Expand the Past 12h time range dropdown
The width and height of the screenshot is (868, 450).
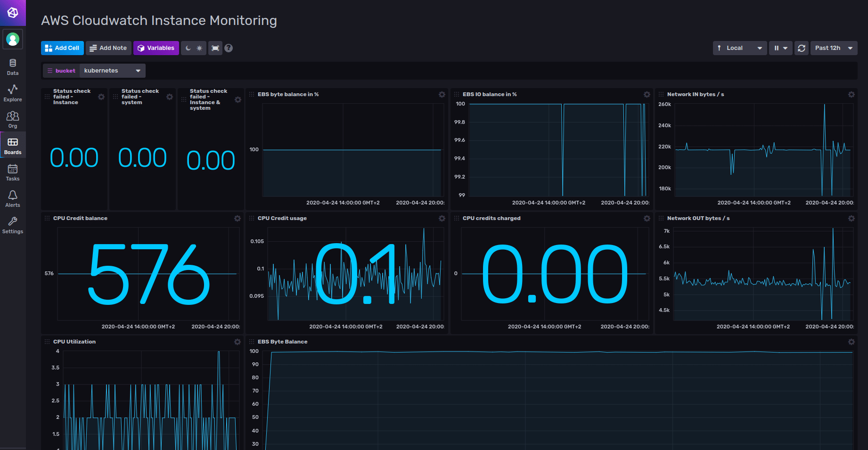click(833, 48)
